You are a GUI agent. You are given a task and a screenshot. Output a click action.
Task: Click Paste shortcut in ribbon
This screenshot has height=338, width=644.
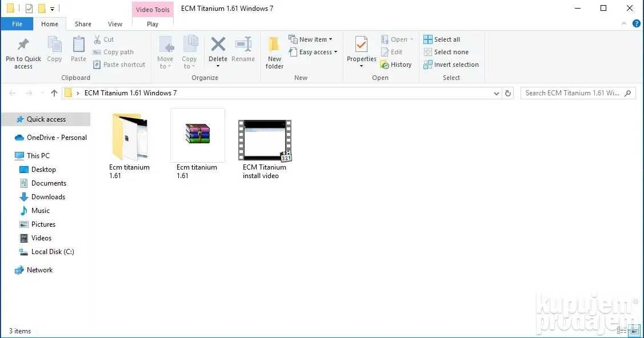click(x=119, y=65)
